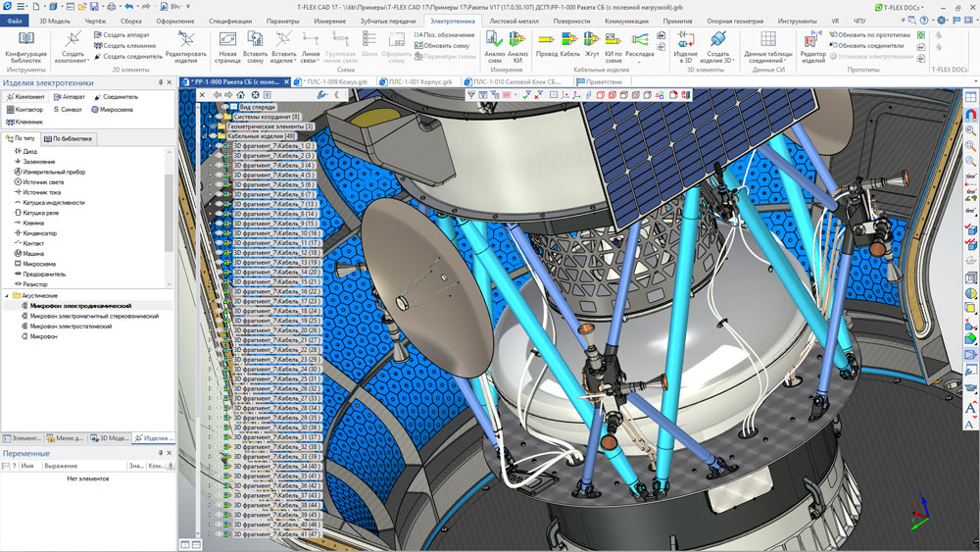
Task: Open the Файл menu
Action: (15, 21)
